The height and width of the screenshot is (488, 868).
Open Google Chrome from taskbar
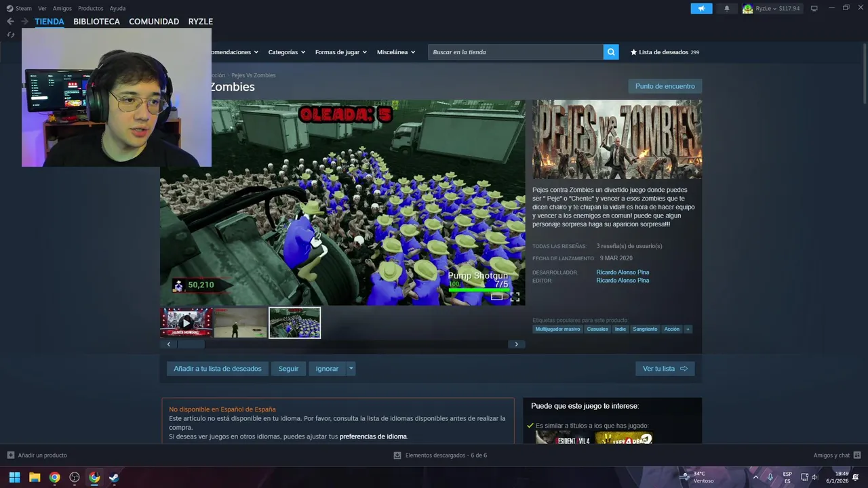(x=54, y=477)
